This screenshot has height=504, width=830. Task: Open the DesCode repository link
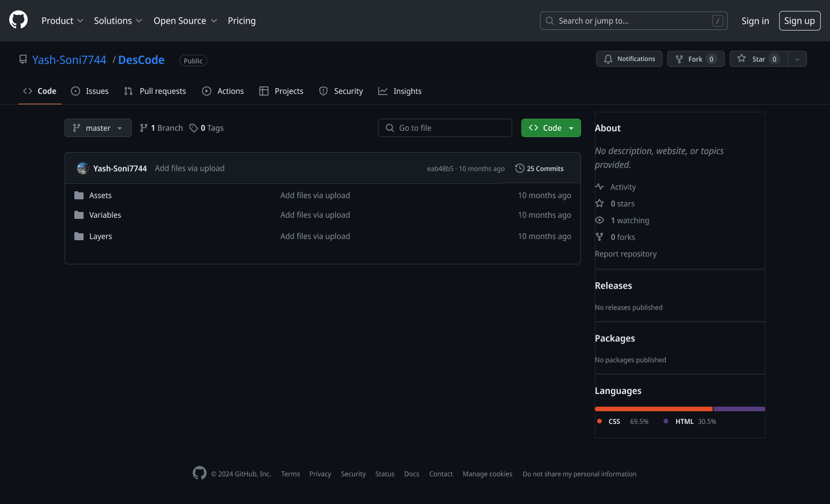pyautogui.click(x=141, y=60)
